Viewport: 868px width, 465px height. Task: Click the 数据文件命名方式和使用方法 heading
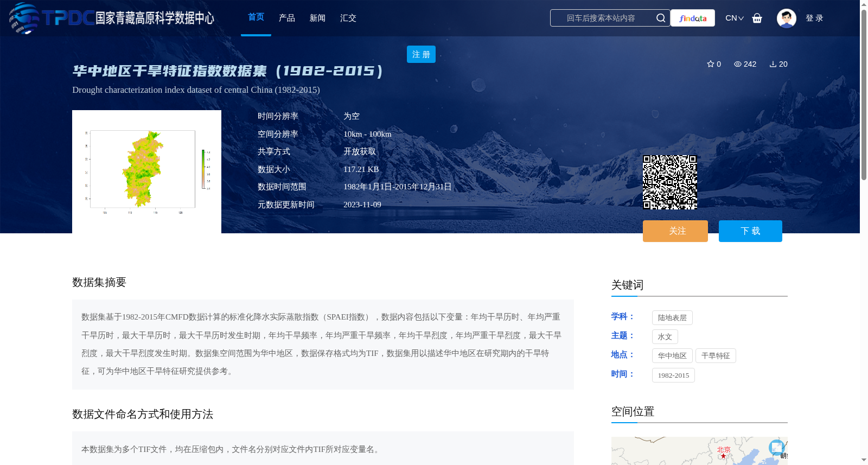click(x=143, y=414)
